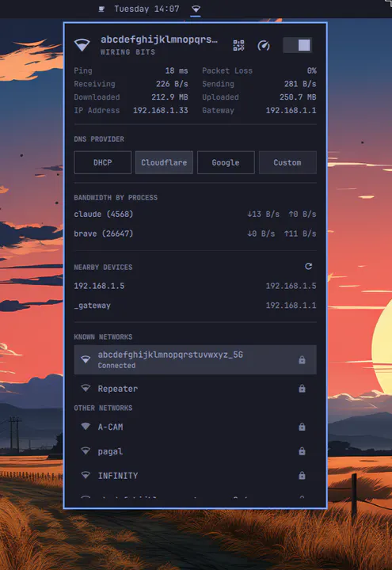This screenshot has height=570, width=392.
Task: Select the connected abcdefghijklmnopqrstuvwxyz_5G network
Action: point(195,360)
